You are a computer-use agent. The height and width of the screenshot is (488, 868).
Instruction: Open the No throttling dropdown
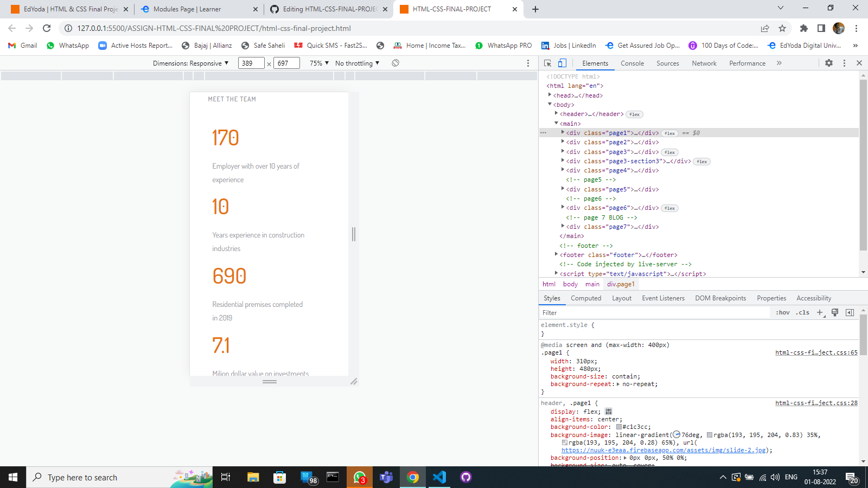point(357,63)
